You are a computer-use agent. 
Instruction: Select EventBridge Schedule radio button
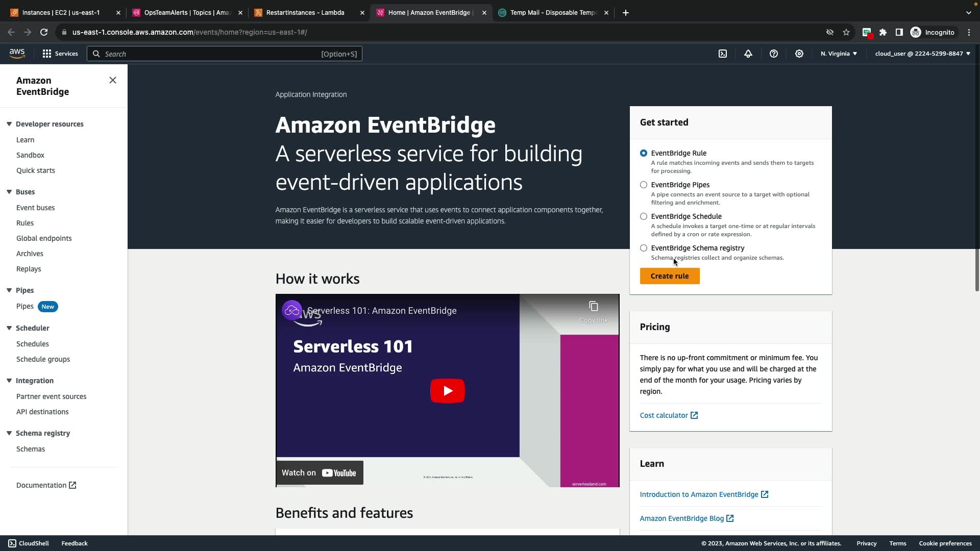tap(644, 216)
